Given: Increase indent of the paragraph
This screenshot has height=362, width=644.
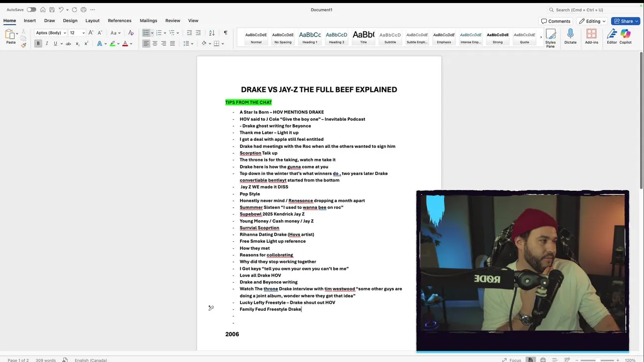Looking at the screenshot, I should pos(198,33).
